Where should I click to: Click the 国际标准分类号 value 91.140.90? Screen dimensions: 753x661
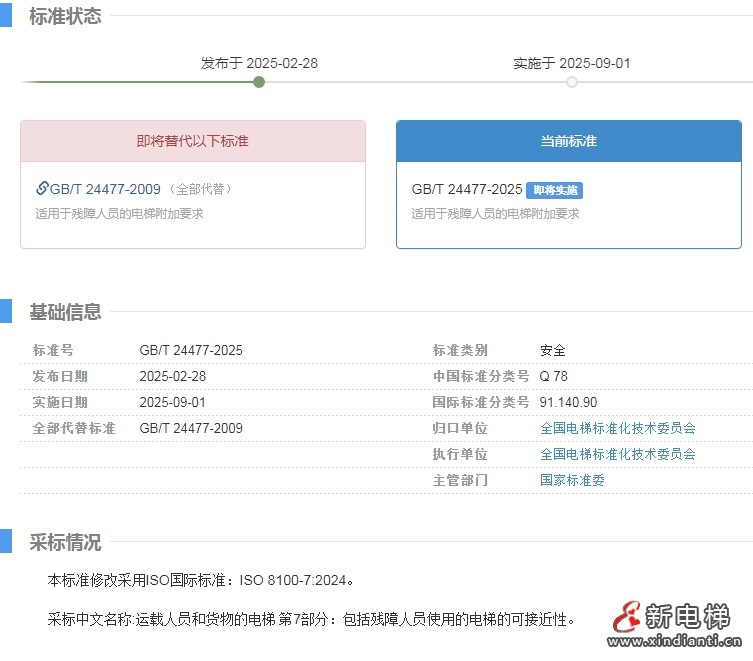[568, 402]
